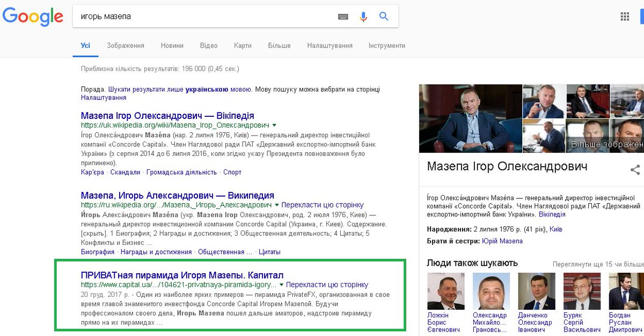Open the on-screen keyboard icon

343,17
